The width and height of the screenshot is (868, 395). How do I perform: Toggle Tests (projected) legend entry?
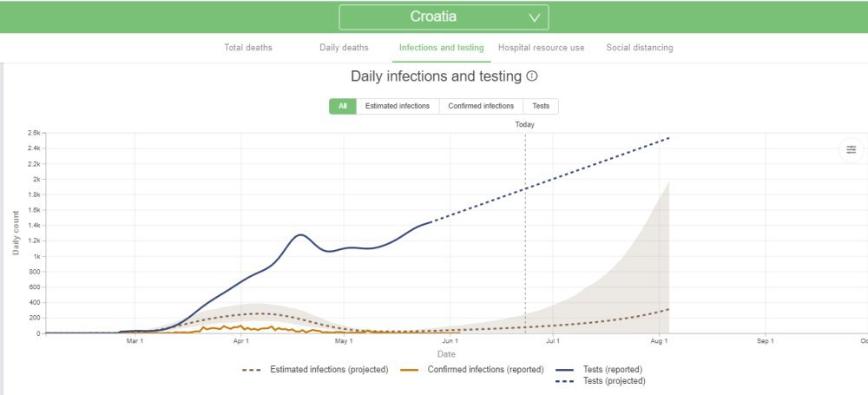615,381
